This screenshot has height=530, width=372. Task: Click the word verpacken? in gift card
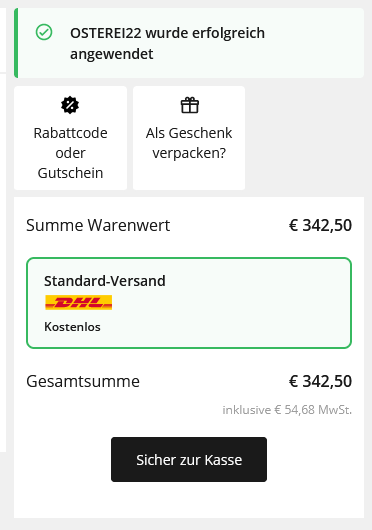pos(189,153)
